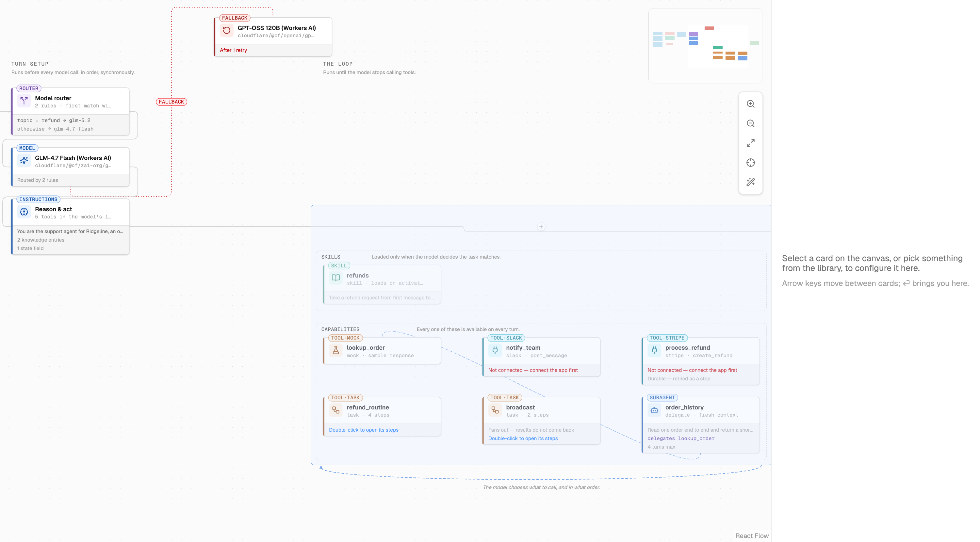Click the TOOL·STRIPE badge tag
Screen dimensions: 980x542
[x=667, y=338]
